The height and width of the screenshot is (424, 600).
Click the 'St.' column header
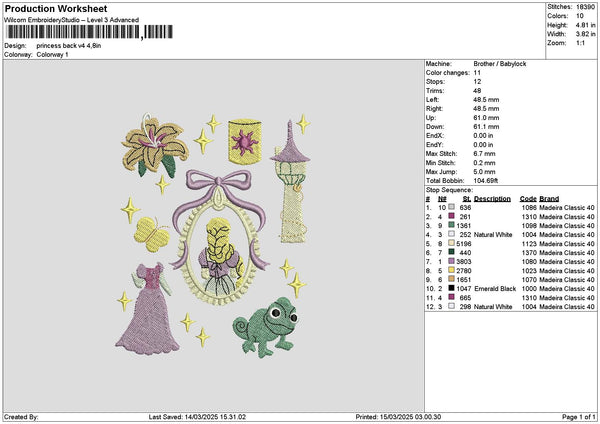[x=467, y=199]
